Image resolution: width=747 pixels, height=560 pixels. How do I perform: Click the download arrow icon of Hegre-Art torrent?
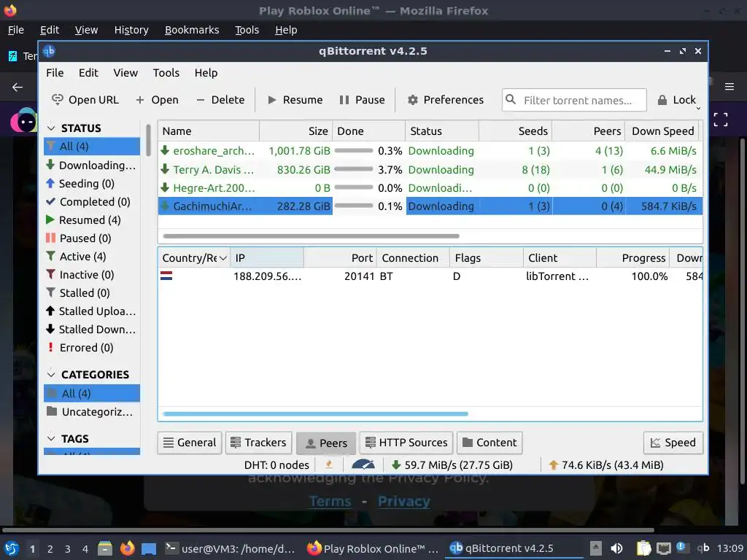165,187
